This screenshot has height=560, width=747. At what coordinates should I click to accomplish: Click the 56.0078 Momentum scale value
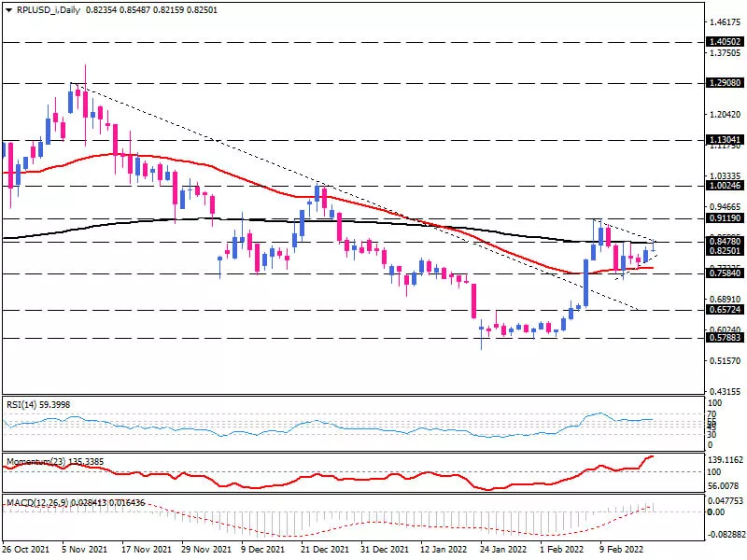(x=725, y=485)
